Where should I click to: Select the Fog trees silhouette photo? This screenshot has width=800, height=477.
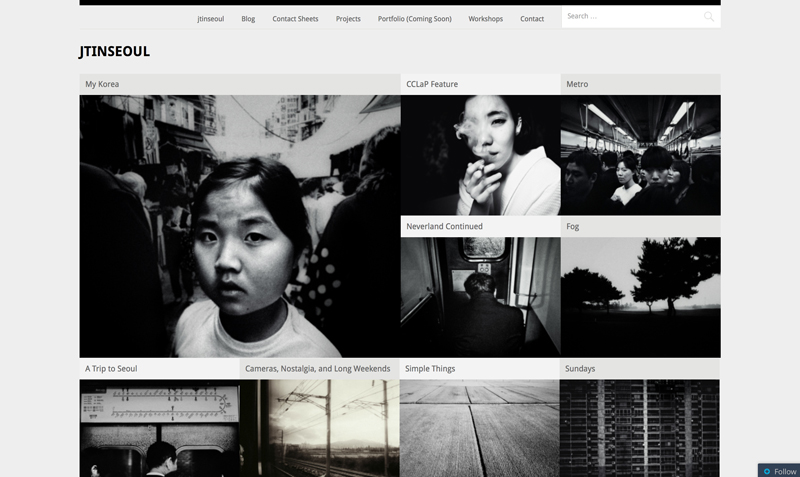(x=641, y=297)
